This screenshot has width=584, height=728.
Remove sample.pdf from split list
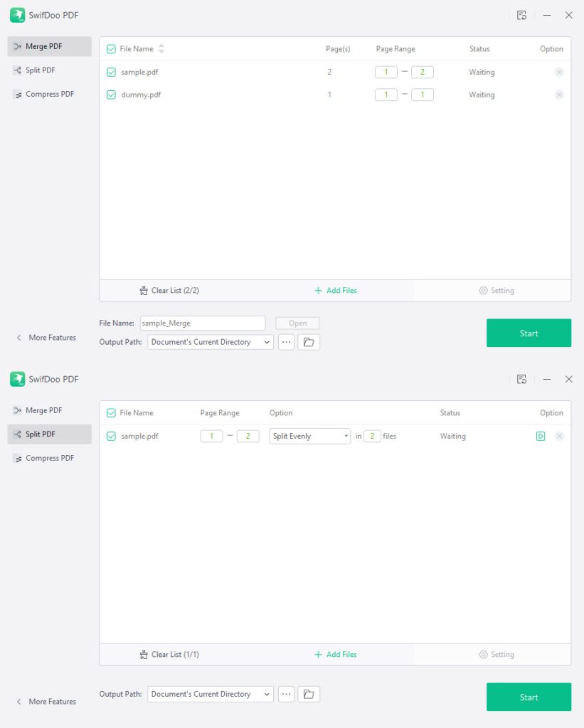[559, 436]
